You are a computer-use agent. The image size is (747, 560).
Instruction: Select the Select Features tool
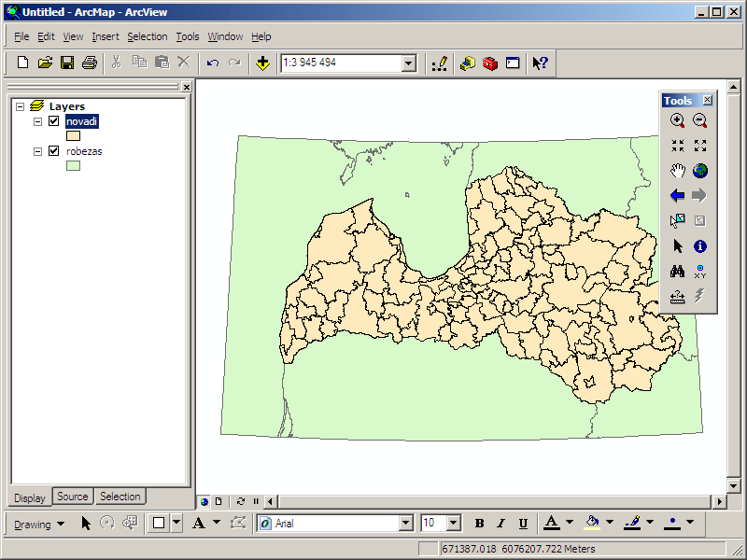[x=678, y=220]
